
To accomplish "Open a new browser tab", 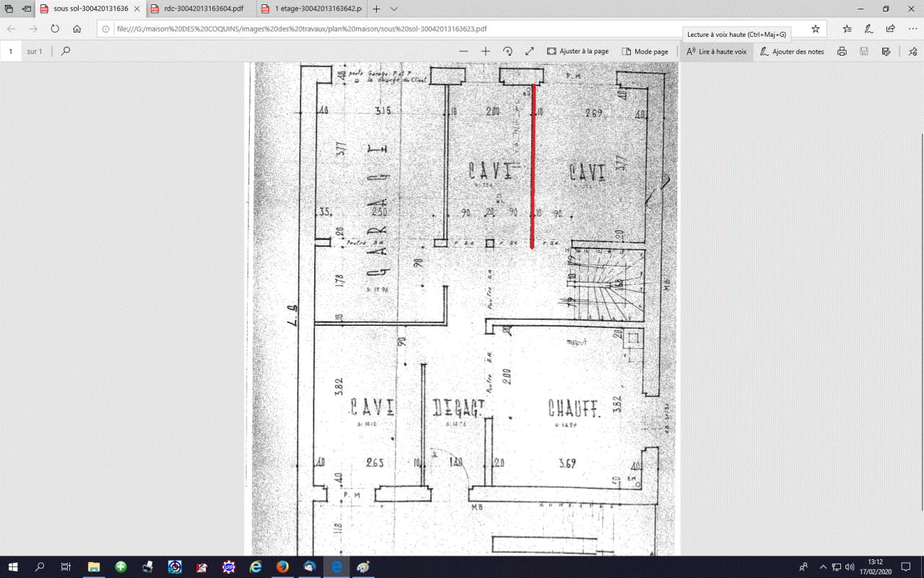I will point(376,9).
